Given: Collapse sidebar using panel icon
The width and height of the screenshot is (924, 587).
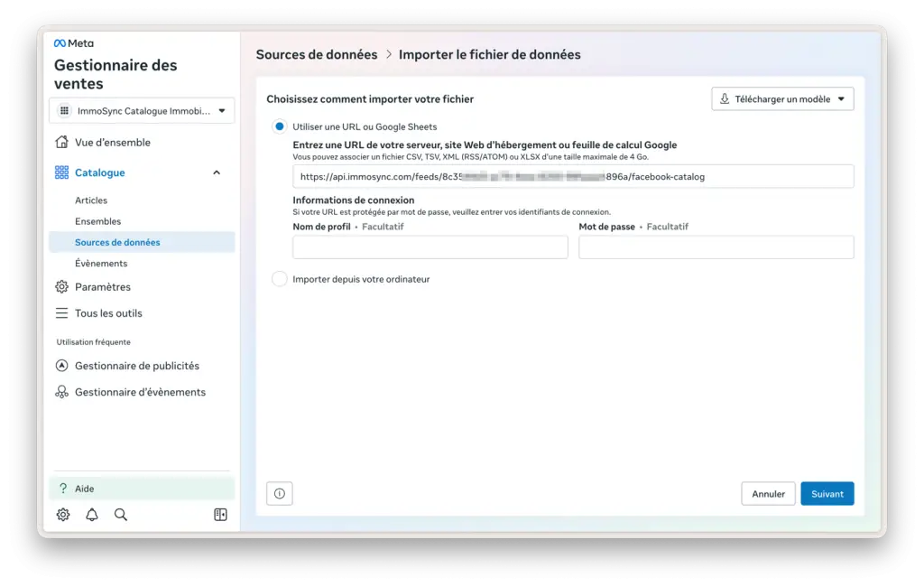Looking at the screenshot, I should tap(220, 515).
